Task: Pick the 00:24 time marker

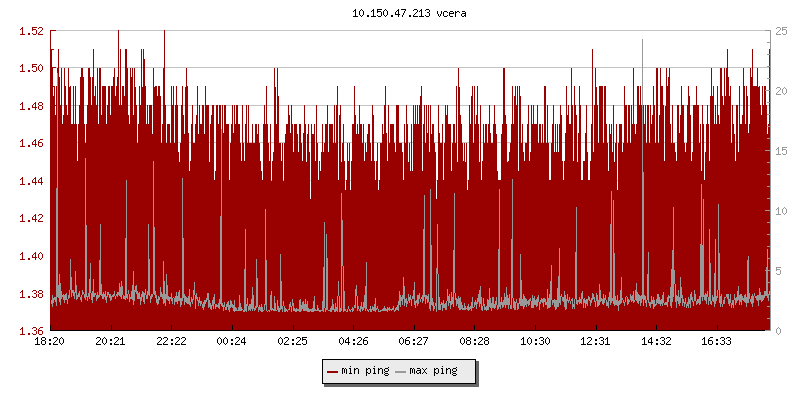Action: tap(232, 341)
